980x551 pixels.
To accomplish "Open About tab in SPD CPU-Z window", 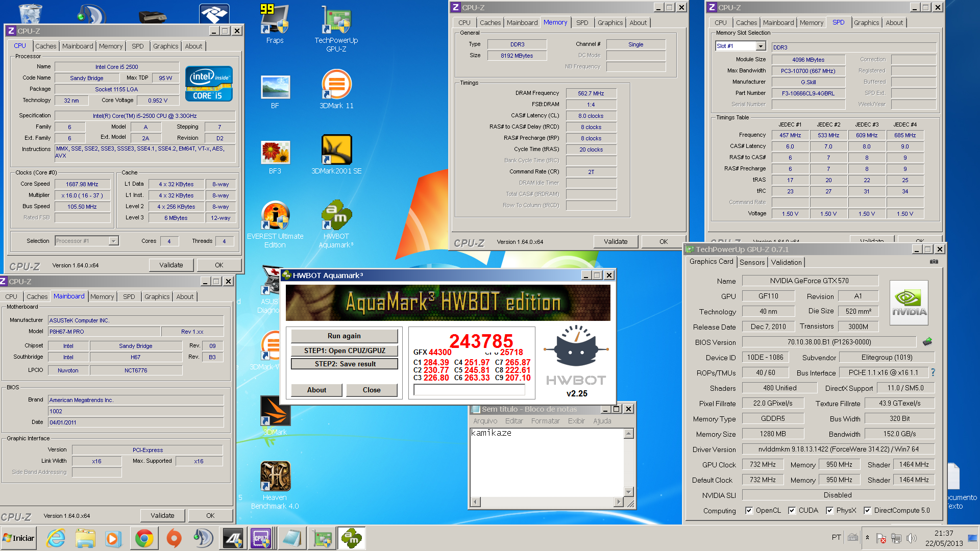I will point(894,22).
